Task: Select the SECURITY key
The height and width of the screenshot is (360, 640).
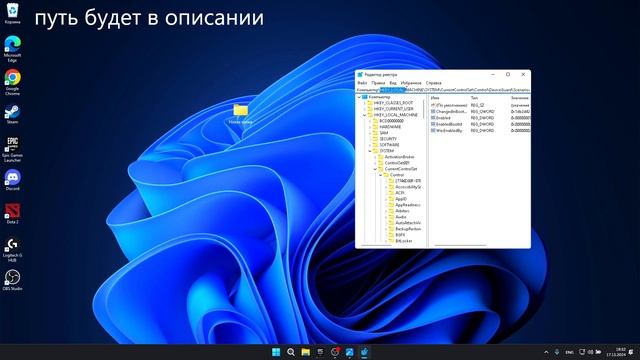Action: (388, 139)
